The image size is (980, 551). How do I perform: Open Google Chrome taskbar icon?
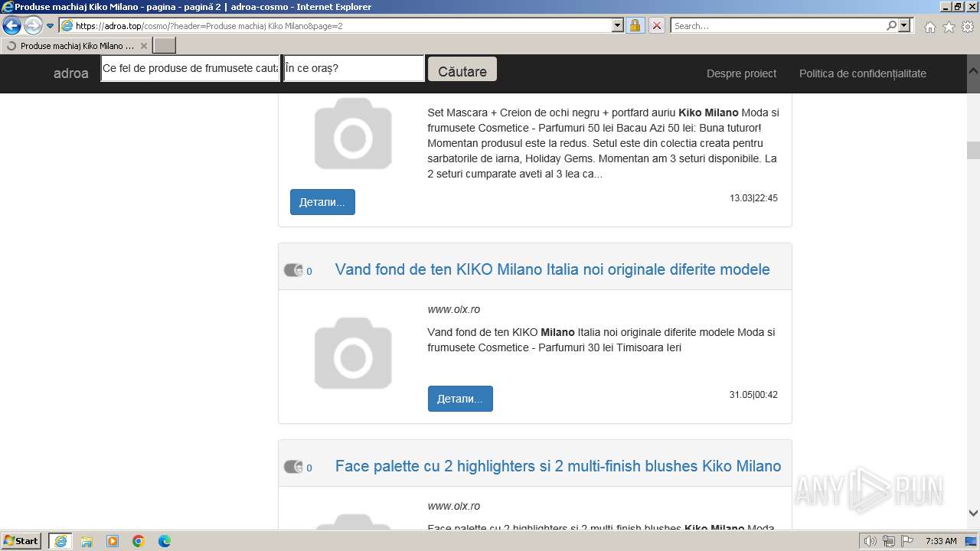pyautogui.click(x=139, y=541)
